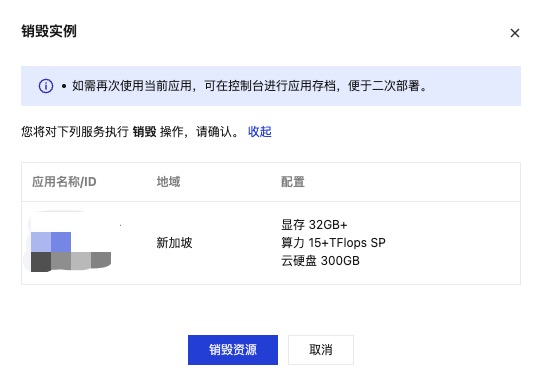
Task: Select the 配置 column header
Action: [x=293, y=182]
